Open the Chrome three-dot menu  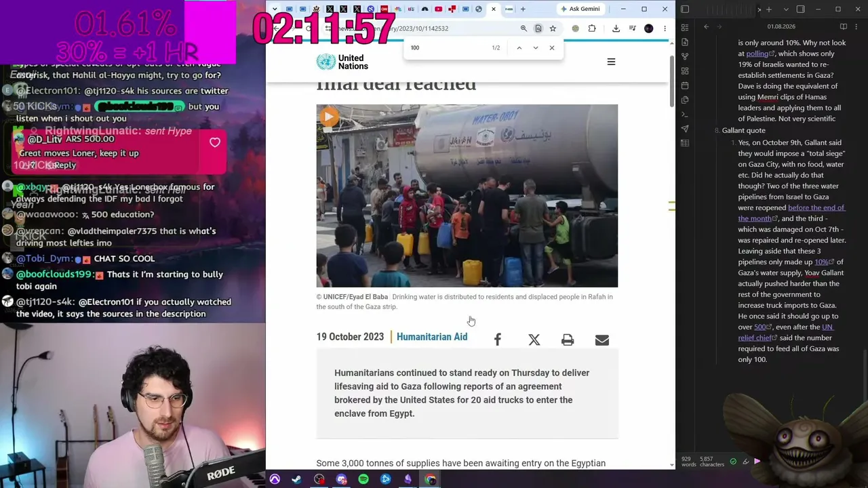coord(665,28)
